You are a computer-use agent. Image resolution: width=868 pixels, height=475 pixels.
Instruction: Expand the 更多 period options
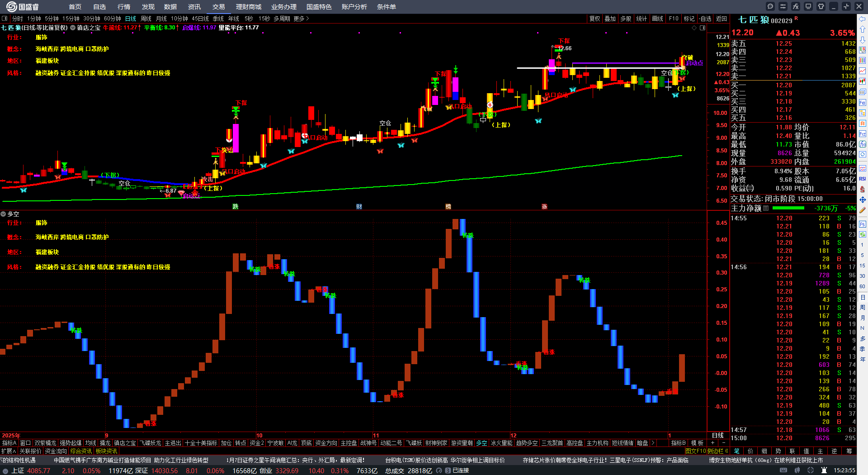(301, 19)
